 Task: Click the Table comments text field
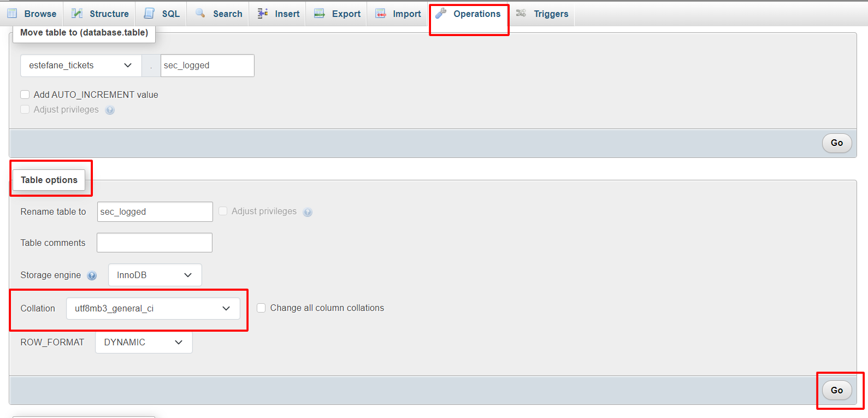coord(155,243)
